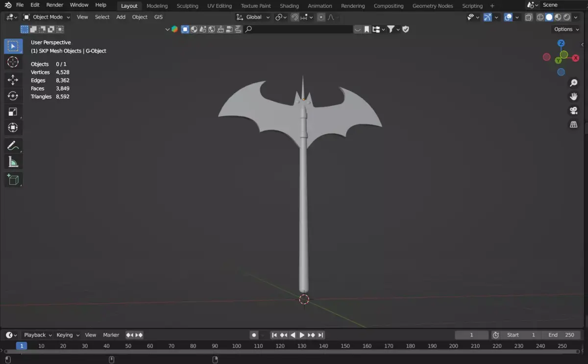Switch to material preview shading

(558, 17)
